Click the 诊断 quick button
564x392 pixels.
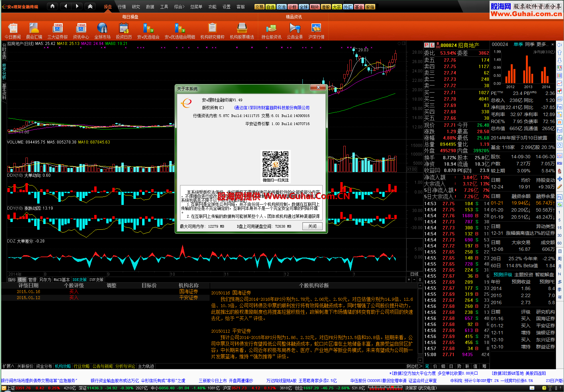click(292, 7)
